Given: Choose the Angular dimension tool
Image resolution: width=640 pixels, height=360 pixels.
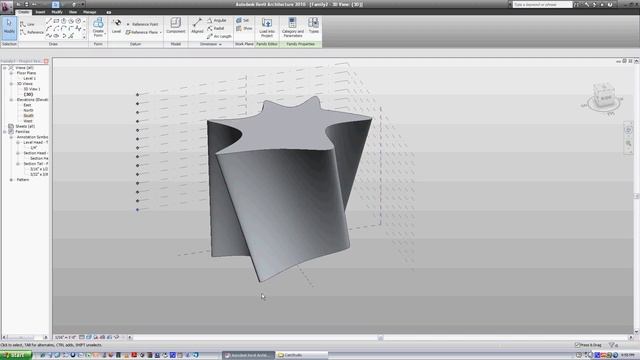Looking at the screenshot, I should click(217, 20).
